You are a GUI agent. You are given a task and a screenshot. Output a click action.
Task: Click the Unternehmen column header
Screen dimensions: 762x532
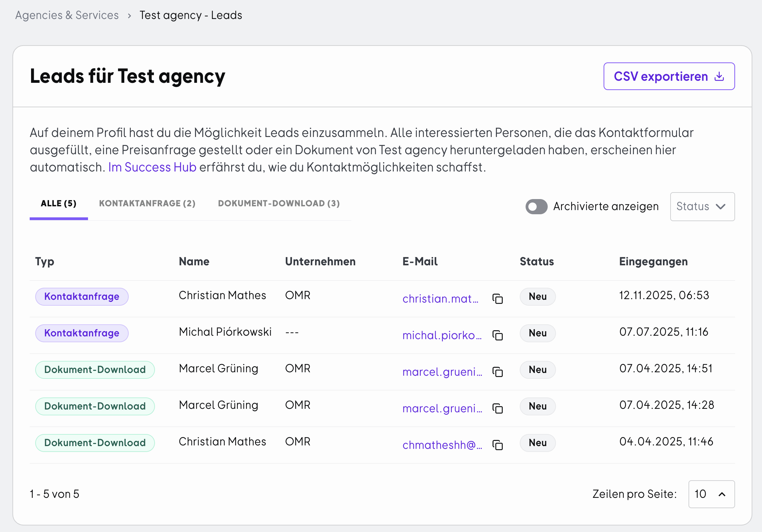(x=320, y=262)
